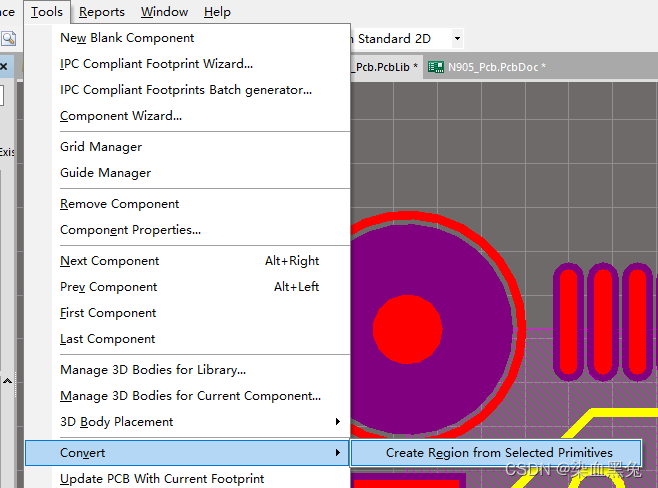This screenshot has width=658, height=488.
Task: Open the Reports menu
Action: (x=102, y=12)
